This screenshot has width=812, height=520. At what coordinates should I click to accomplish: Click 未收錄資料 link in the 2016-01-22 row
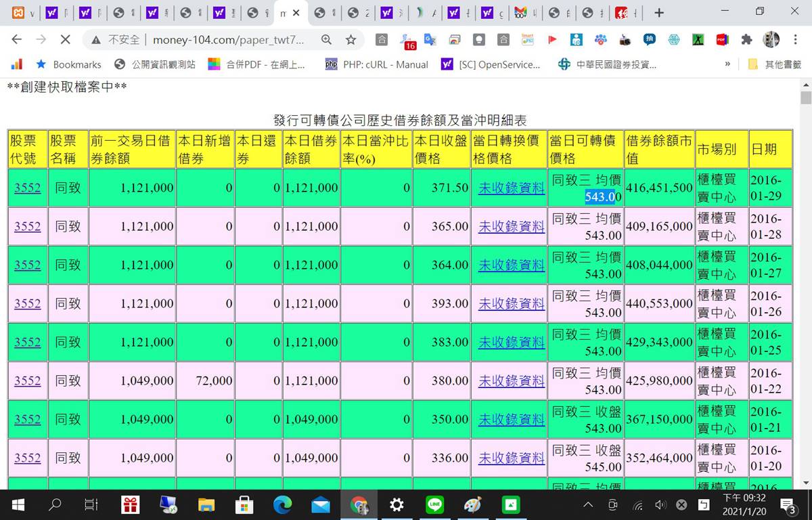(x=511, y=381)
